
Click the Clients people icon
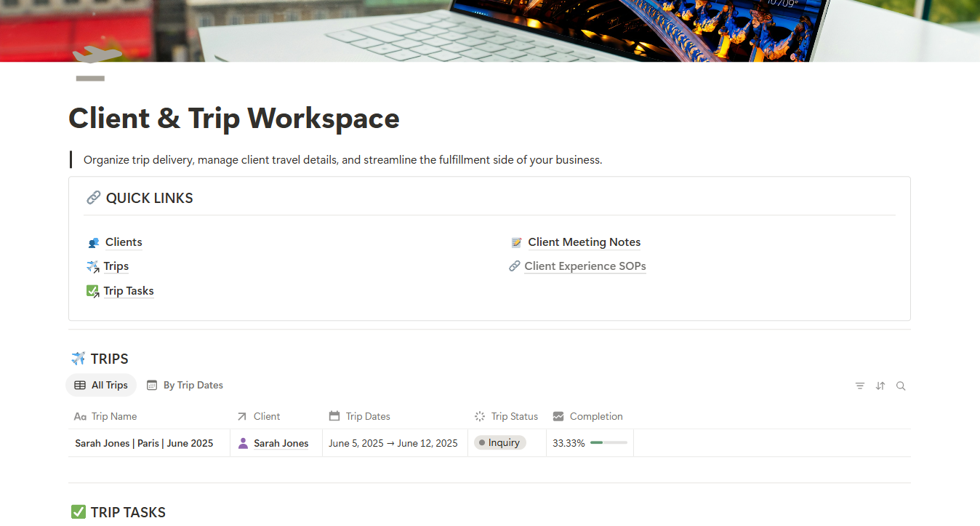click(93, 243)
